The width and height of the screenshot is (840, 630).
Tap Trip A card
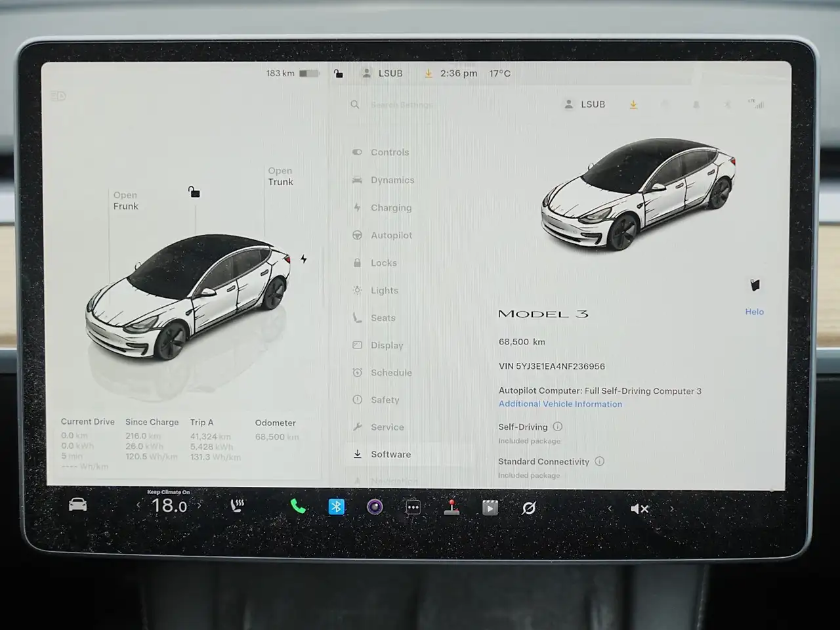[217, 440]
